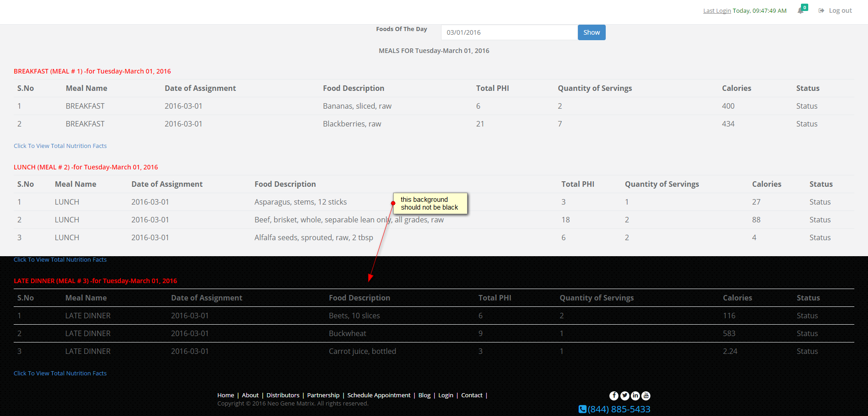Viewport: 868px width, 416px height.
Task: Click Status in the Buckwheat row
Action: 807,333
